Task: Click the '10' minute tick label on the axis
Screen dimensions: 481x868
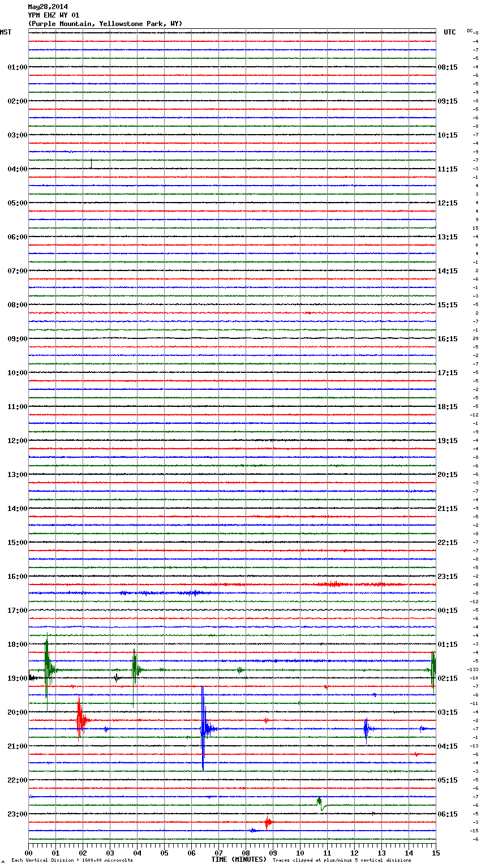Action: tap(300, 853)
